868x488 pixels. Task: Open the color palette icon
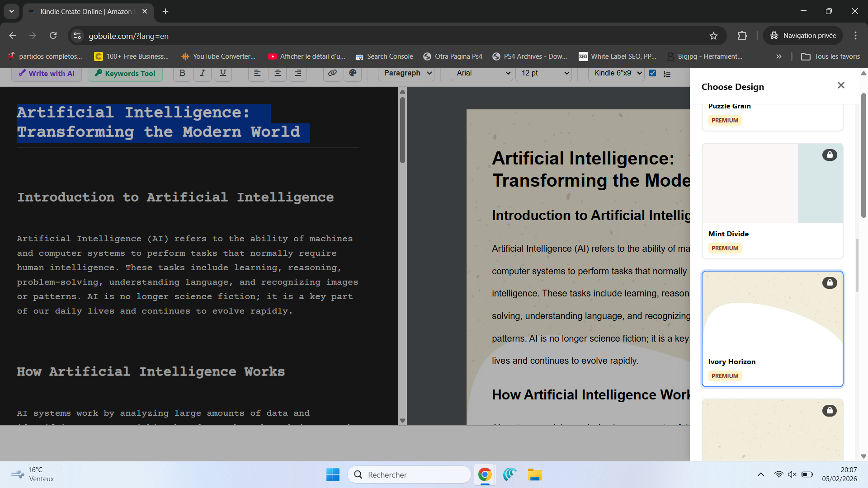pyautogui.click(x=353, y=73)
